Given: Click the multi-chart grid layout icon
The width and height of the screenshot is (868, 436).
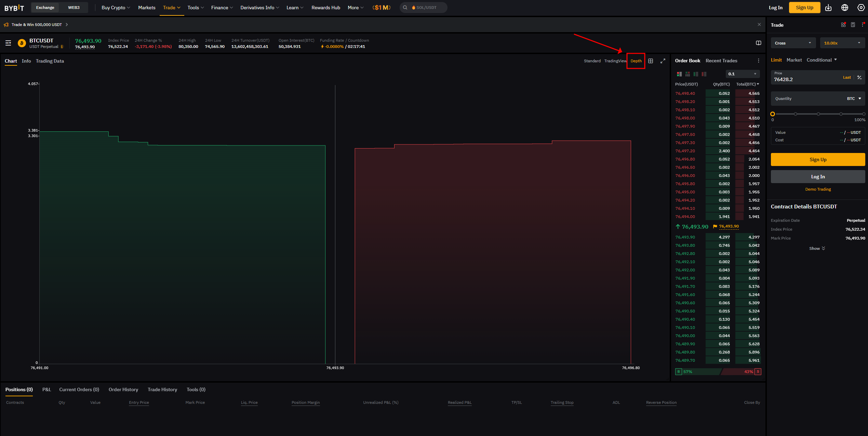Looking at the screenshot, I should coord(651,61).
